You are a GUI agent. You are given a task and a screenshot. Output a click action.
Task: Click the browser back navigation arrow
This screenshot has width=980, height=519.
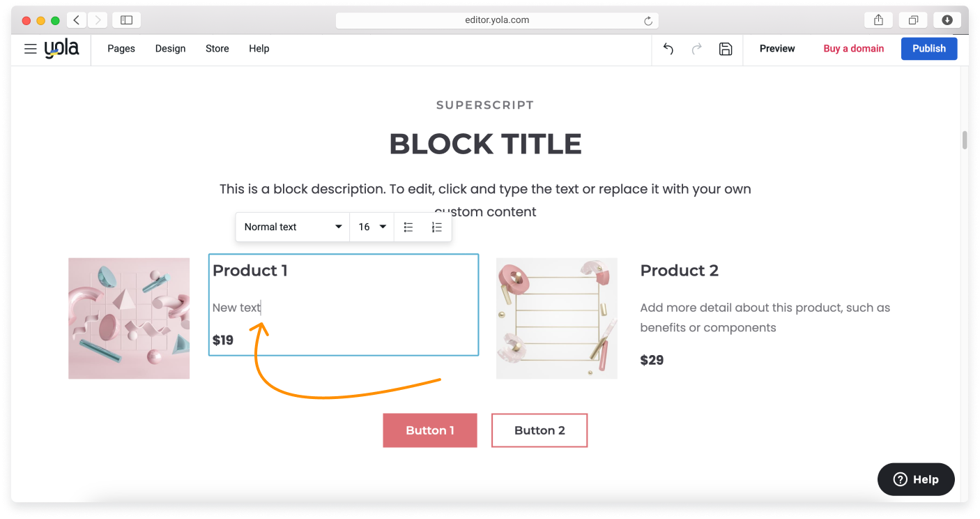(x=76, y=20)
